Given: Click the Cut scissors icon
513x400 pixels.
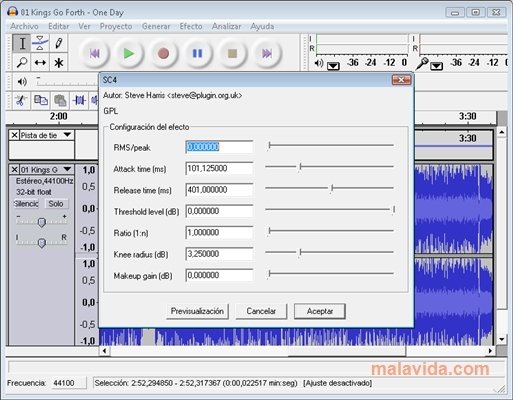Looking at the screenshot, I should click(x=21, y=100).
